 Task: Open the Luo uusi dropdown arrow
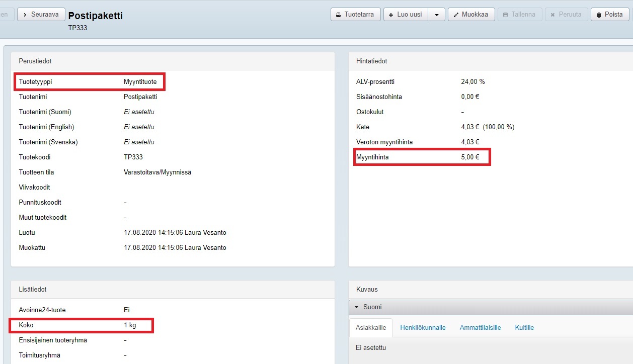[x=436, y=15]
